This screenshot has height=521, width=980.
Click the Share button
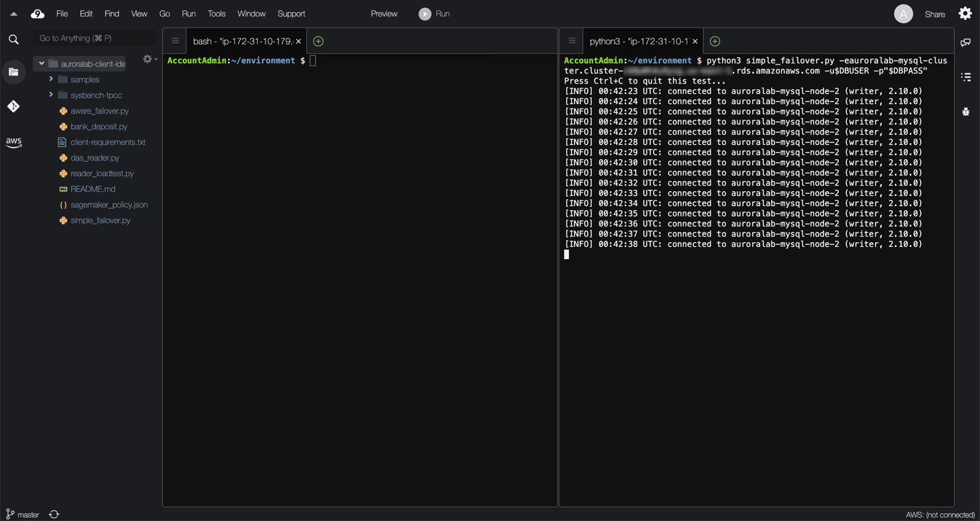click(x=934, y=14)
